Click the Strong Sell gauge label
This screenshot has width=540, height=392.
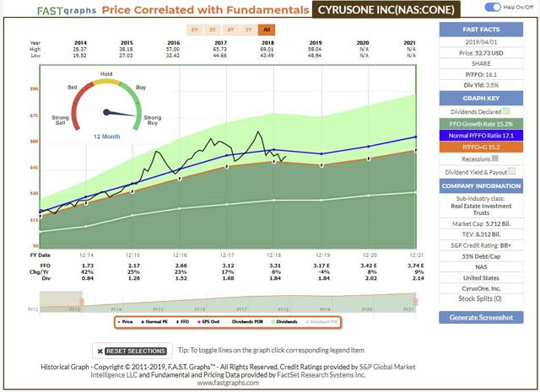coord(60,120)
